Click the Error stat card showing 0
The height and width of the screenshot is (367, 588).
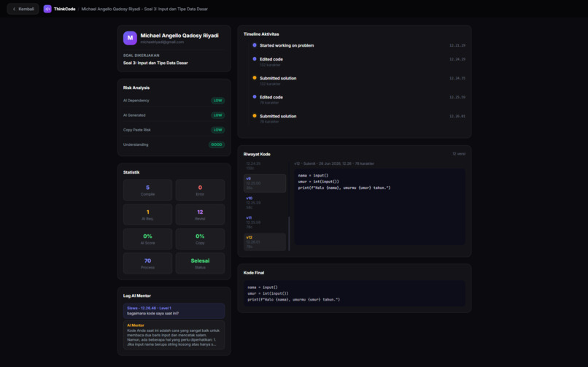(x=200, y=190)
